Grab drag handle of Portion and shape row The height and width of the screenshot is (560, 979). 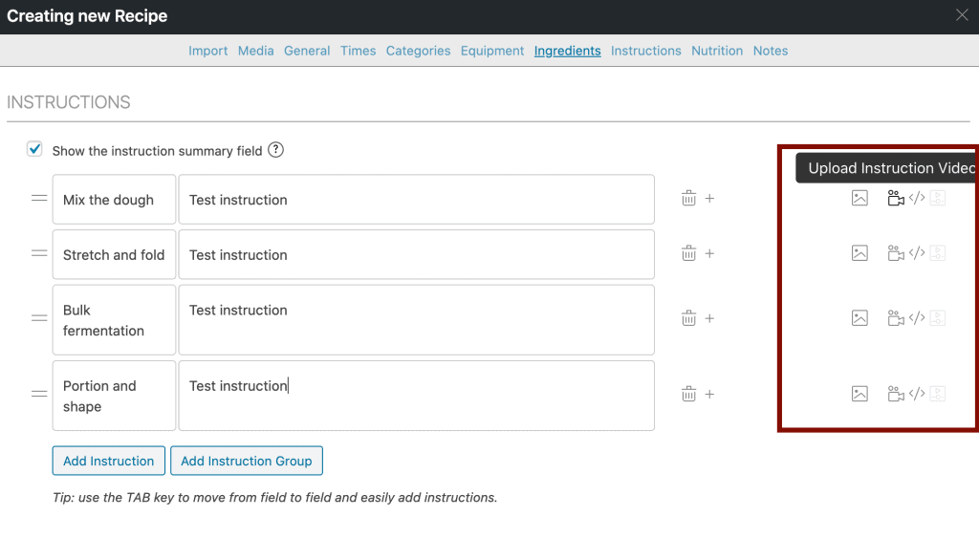(39, 394)
